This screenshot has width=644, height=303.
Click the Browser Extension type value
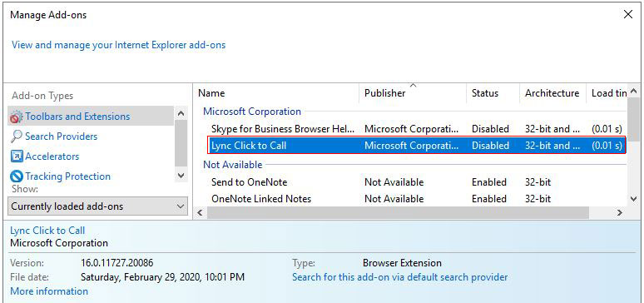click(402, 263)
